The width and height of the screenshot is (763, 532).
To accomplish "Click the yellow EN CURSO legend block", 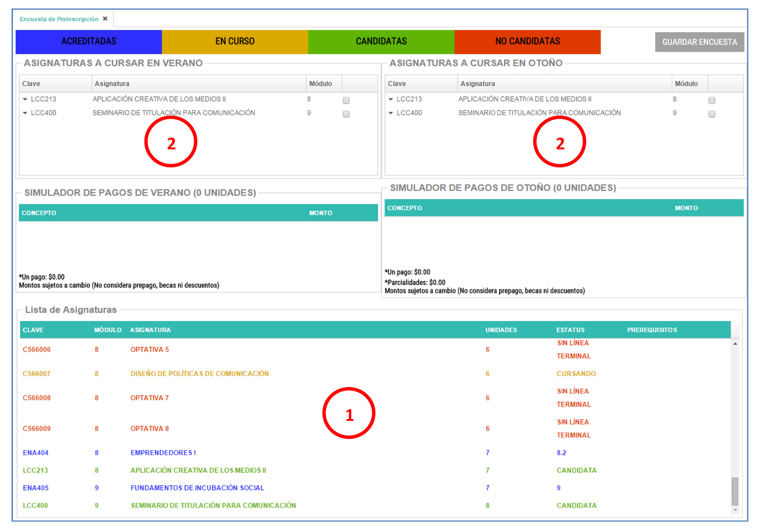I will coord(235,42).
